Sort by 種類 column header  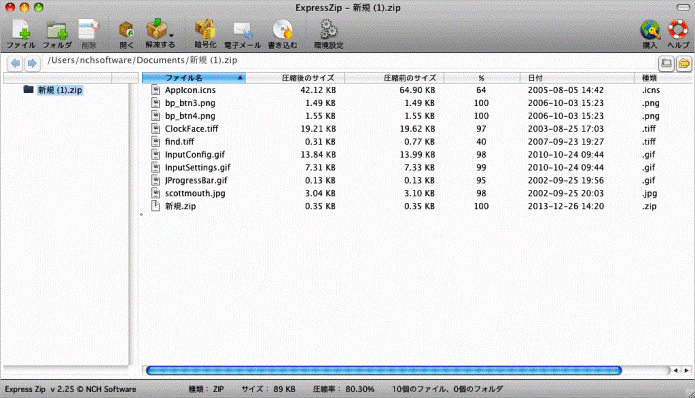[x=664, y=78]
